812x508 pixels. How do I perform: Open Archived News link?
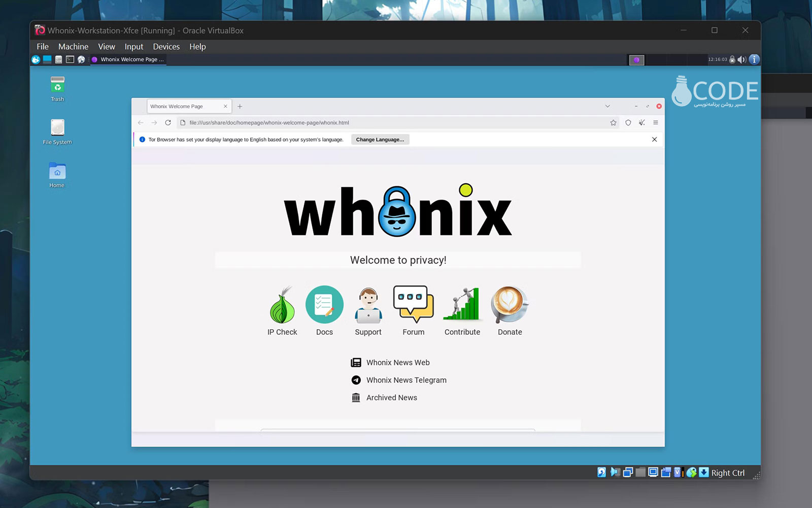tap(384, 398)
